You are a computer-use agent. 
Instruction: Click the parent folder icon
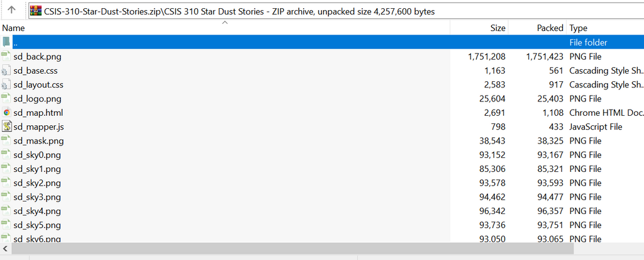[6, 42]
